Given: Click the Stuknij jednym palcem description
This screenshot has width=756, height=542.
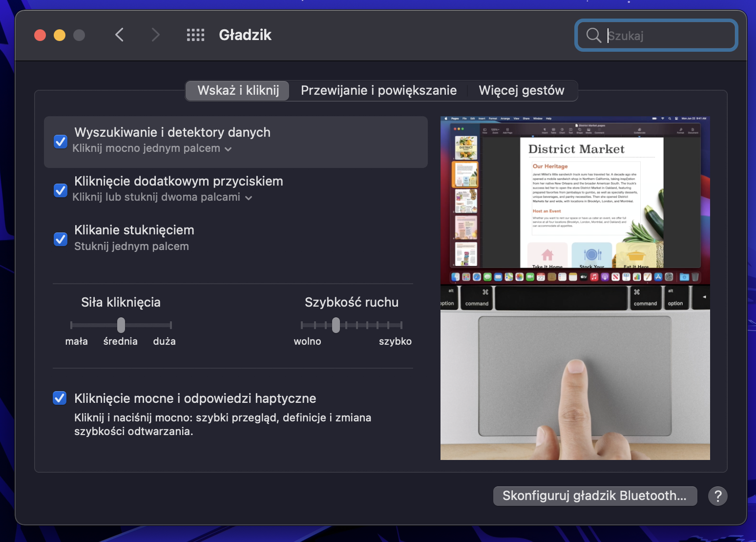Looking at the screenshot, I should 131,247.
